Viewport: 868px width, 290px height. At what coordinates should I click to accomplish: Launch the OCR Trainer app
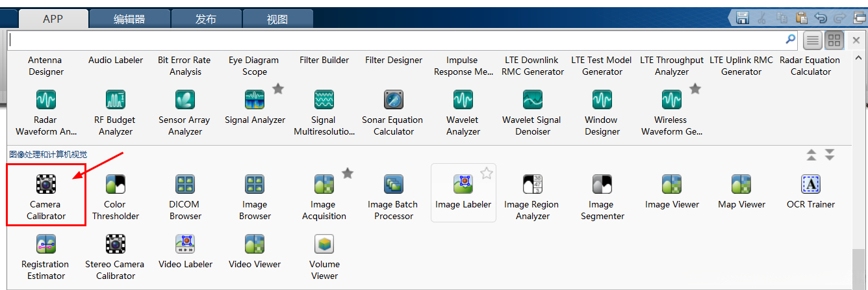tap(811, 192)
